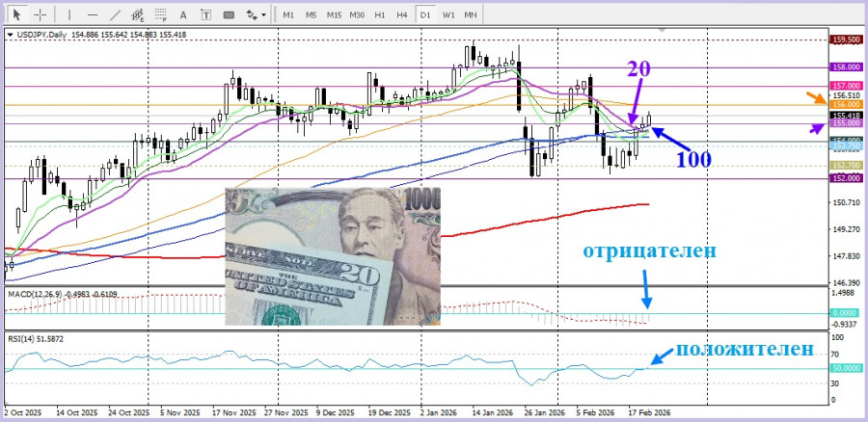Viewport: 868px width, 422px height.
Task: Select the MN monthly timeframe
Action: (x=471, y=14)
